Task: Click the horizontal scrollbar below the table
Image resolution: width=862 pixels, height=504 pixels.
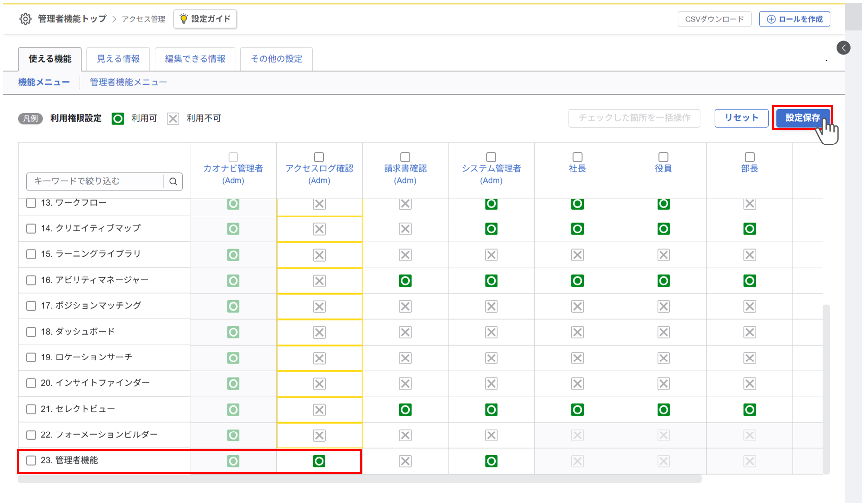Action: coord(359,479)
